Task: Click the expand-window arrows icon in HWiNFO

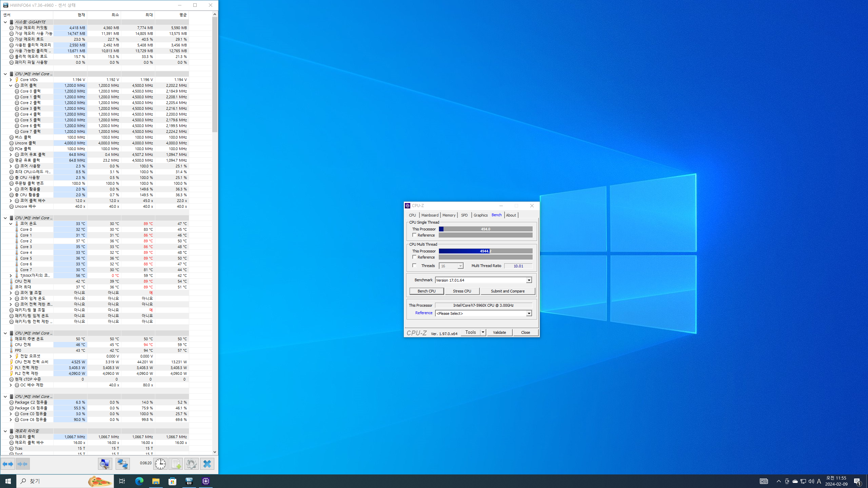Action: point(8,464)
